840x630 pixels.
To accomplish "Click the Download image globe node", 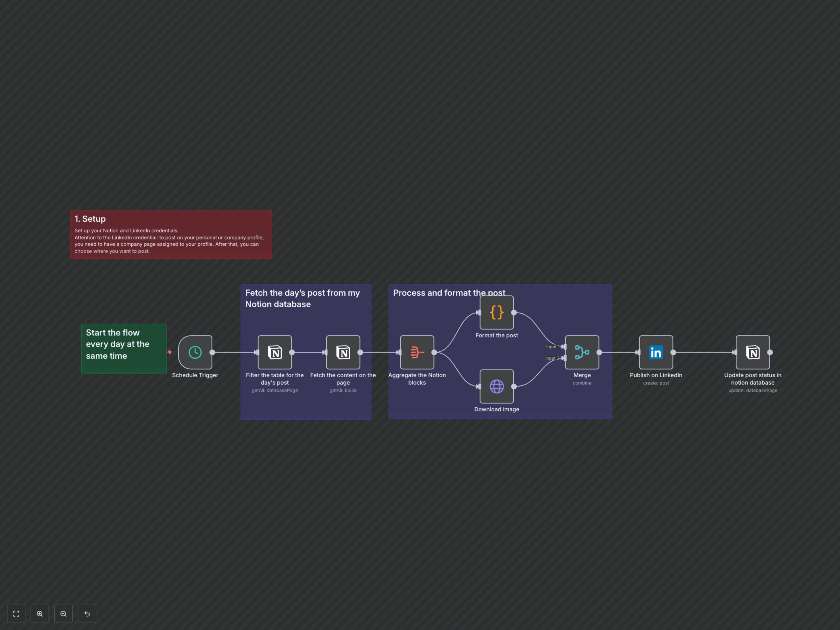I will [x=496, y=386].
